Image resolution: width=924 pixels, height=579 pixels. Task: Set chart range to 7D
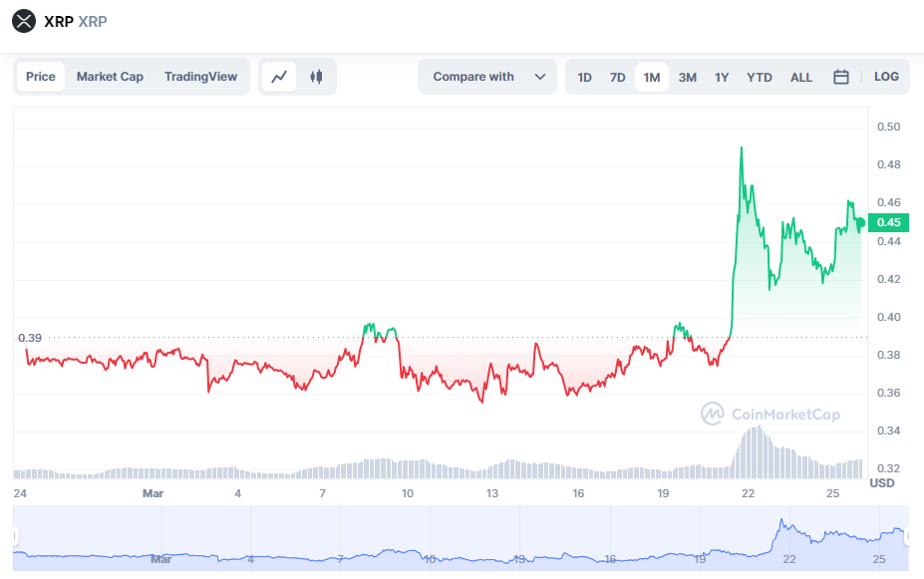[x=617, y=77]
